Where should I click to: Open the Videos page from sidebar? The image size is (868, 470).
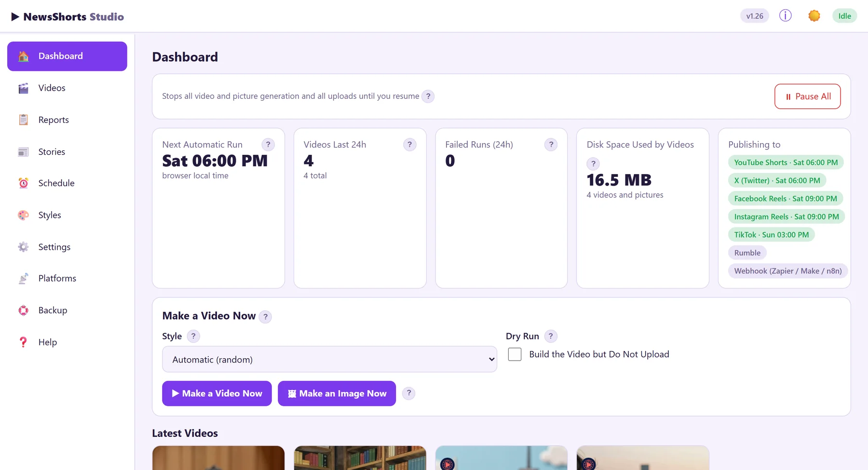(x=67, y=88)
